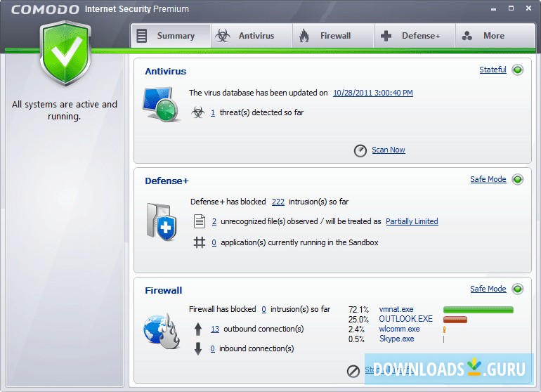This screenshot has width=541, height=392.
Task: Click the Defense+ section heading
Action: (x=167, y=181)
